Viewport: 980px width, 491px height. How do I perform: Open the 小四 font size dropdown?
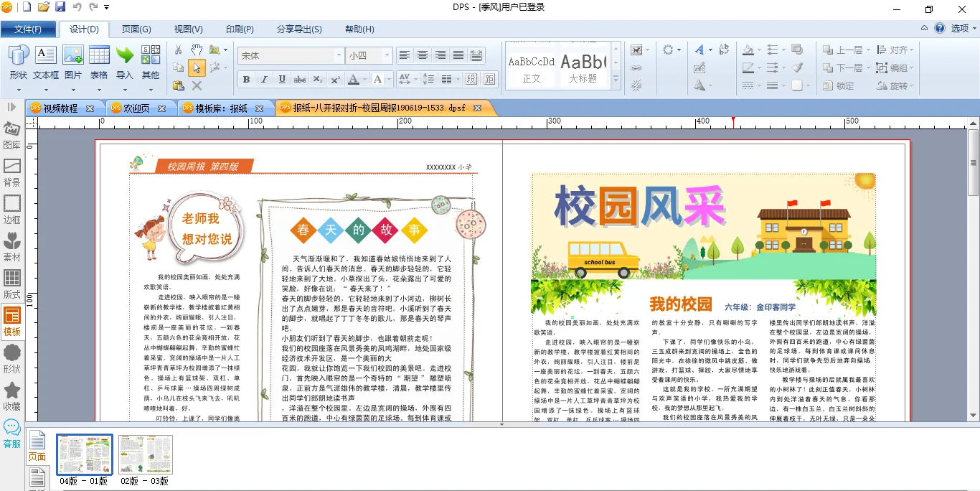(x=387, y=55)
